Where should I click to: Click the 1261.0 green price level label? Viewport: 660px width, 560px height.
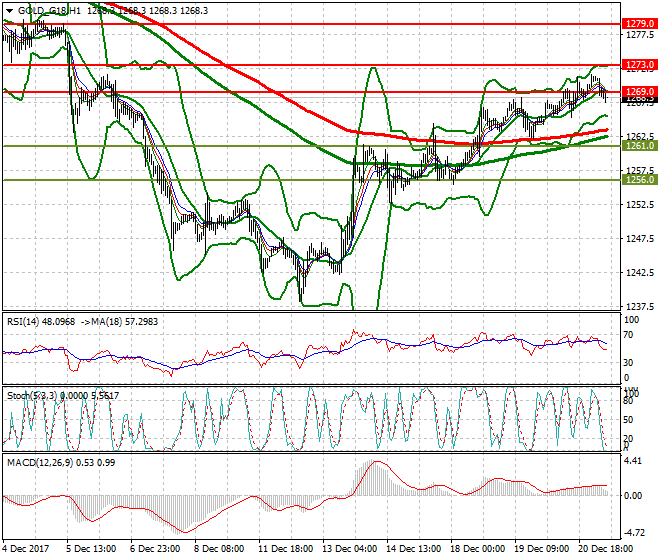point(640,146)
